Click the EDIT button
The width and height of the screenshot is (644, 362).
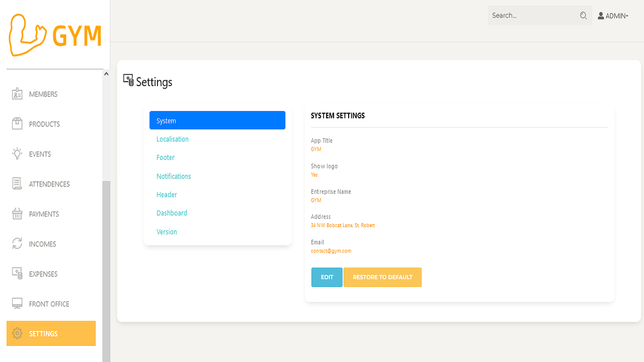tap(327, 277)
